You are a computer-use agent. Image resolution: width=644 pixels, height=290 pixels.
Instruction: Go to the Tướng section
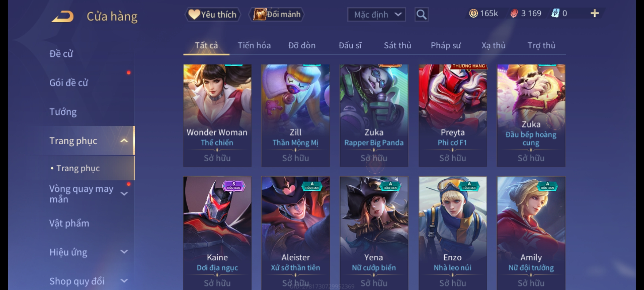[63, 112]
